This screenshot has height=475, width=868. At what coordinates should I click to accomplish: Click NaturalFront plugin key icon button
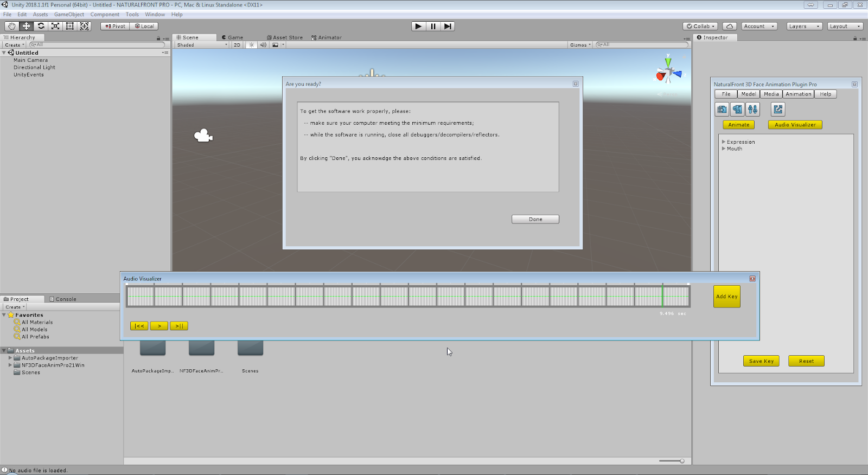[x=737, y=110]
